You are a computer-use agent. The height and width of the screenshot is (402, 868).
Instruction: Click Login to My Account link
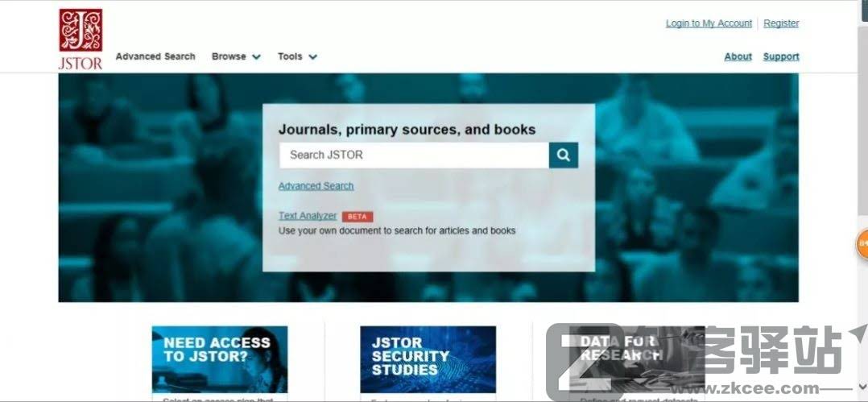[709, 23]
